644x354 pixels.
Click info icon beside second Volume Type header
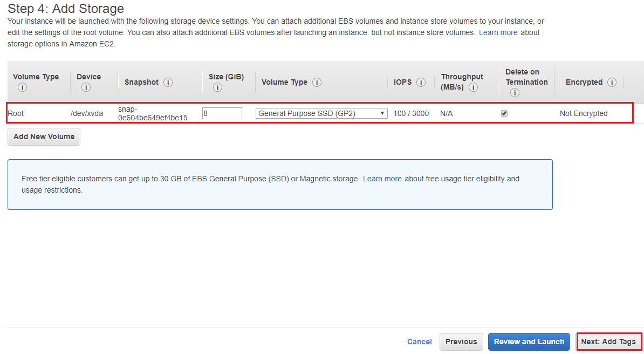[x=317, y=83]
